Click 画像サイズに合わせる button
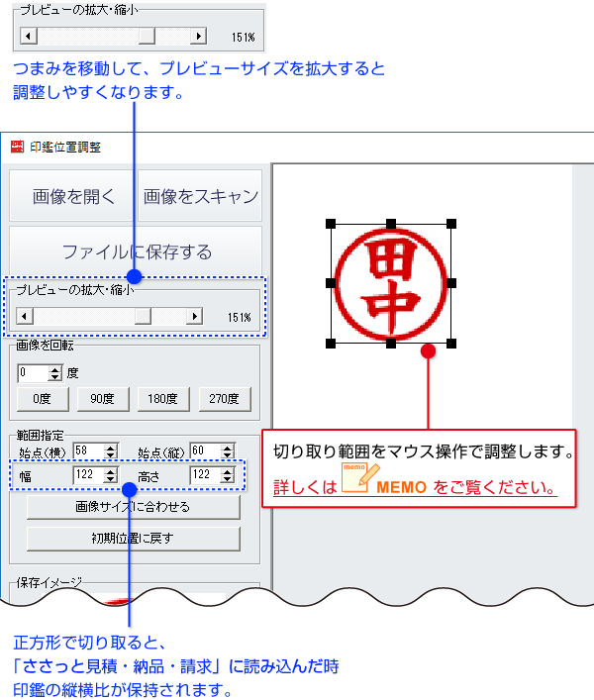The width and height of the screenshot is (594, 700). pos(133,507)
